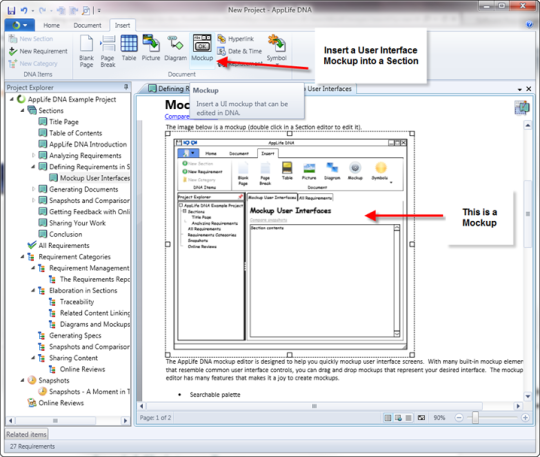540x457 pixels.
Task: Collapse Defining Requirements node
Action: coord(33,167)
